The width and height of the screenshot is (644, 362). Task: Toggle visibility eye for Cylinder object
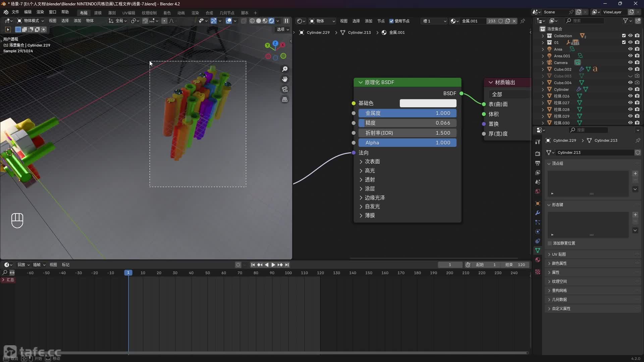coord(630,89)
